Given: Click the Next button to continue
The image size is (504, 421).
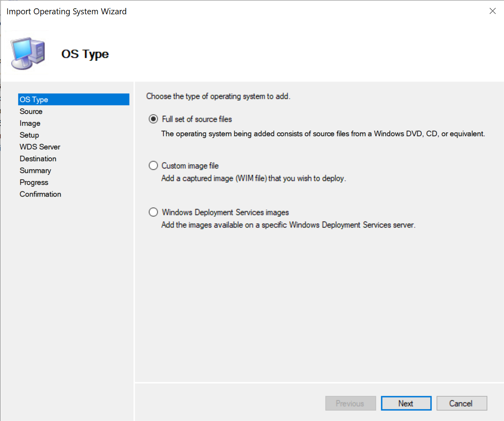Looking at the screenshot, I should [406, 403].
